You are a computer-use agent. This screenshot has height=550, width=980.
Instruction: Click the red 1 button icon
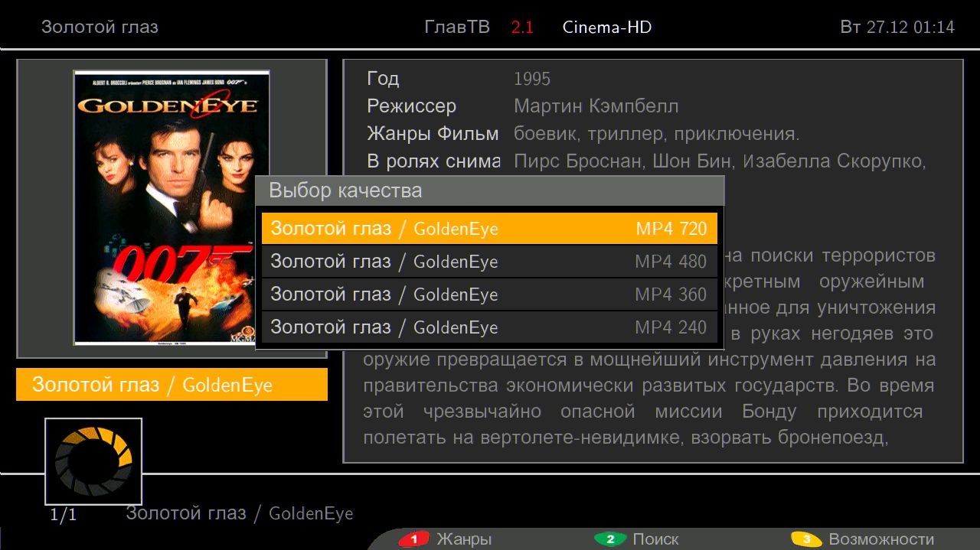point(413,539)
